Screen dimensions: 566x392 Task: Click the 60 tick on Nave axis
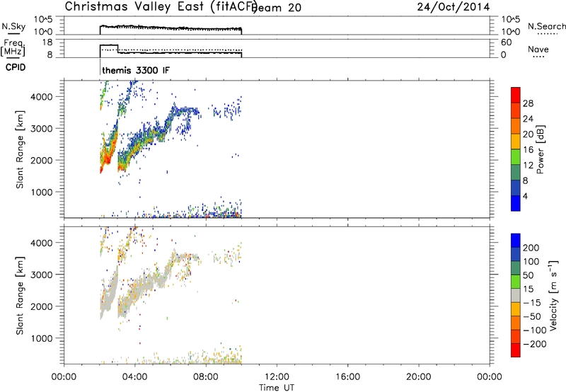(x=506, y=42)
